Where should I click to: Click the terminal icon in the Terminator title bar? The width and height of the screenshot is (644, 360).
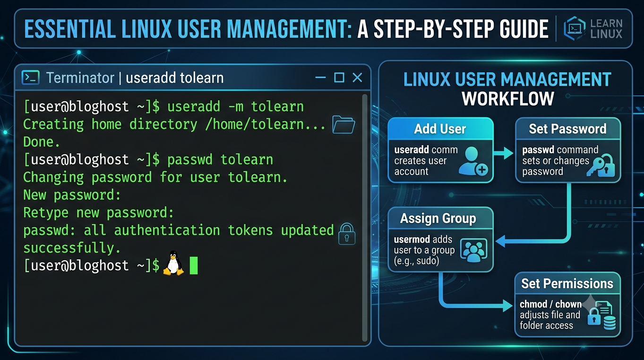pos(30,78)
